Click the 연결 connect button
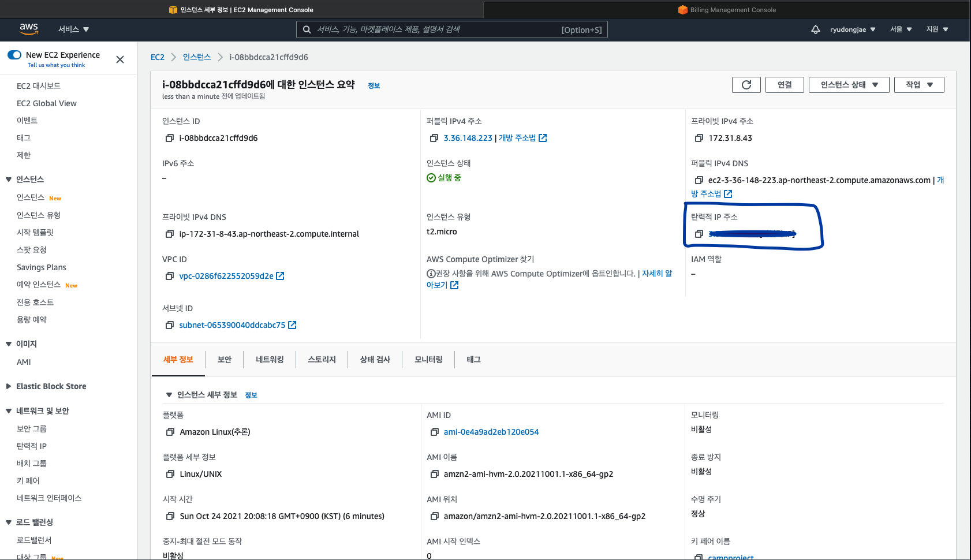Viewport: 971px width, 560px height. pos(785,85)
